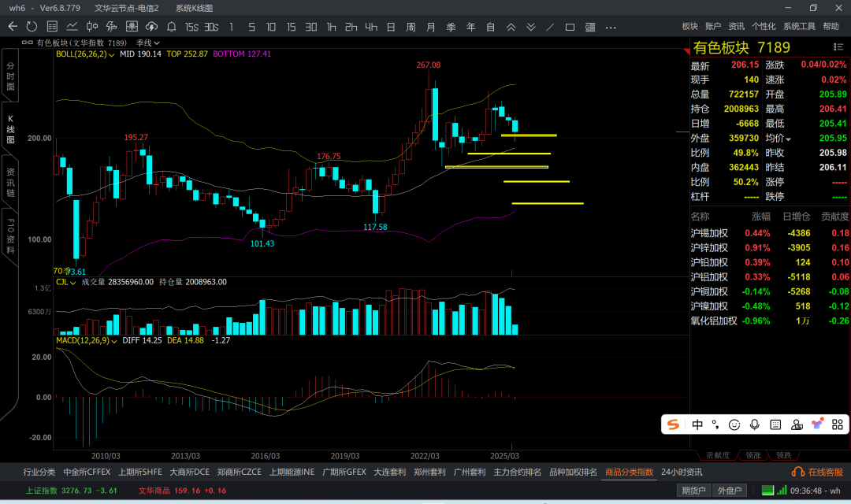Select the 沪锡加权 row
Image resolution: width=851 pixels, height=504 pixels.
pos(770,233)
